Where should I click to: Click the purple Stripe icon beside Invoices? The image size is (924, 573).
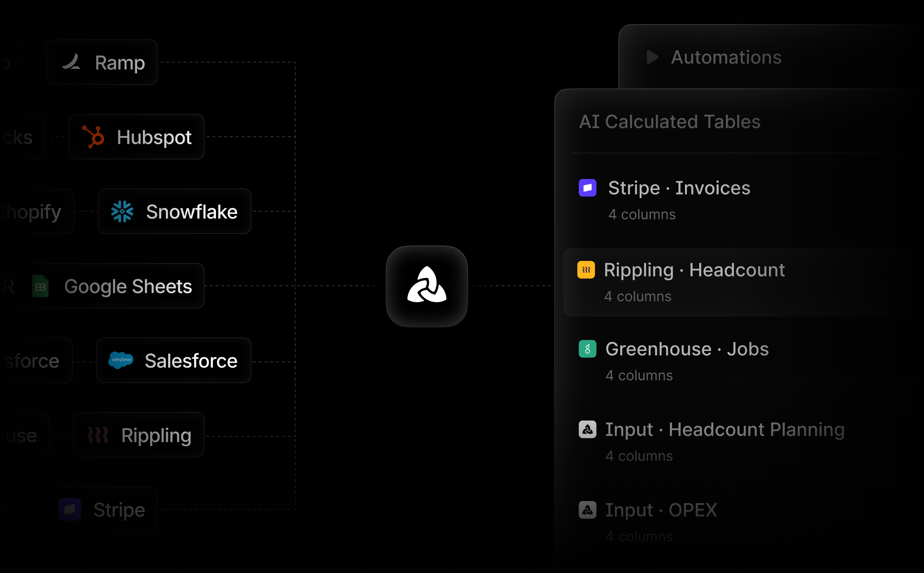587,187
